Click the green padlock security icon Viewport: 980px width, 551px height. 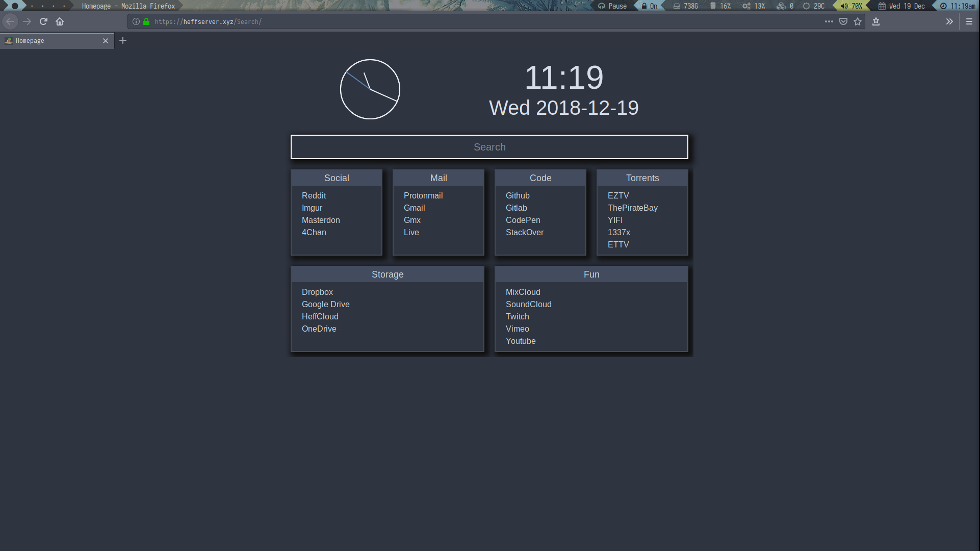146,21
